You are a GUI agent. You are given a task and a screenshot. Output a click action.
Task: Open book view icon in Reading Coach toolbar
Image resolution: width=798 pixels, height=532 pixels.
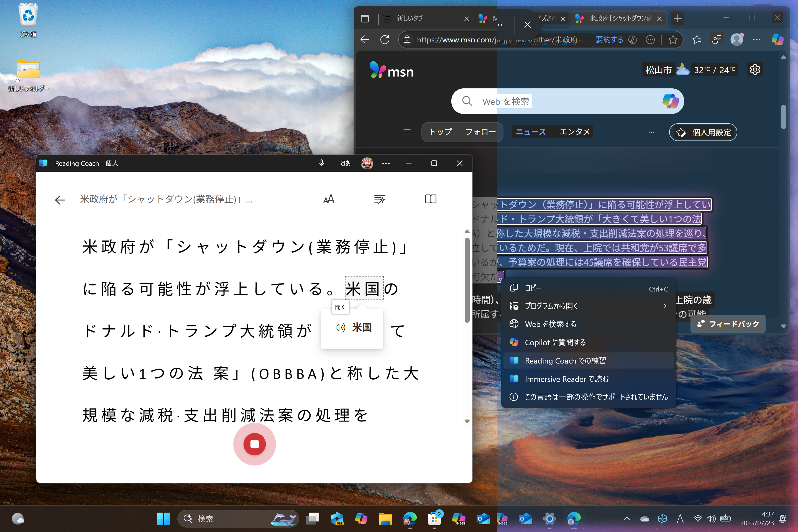[430, 199]
